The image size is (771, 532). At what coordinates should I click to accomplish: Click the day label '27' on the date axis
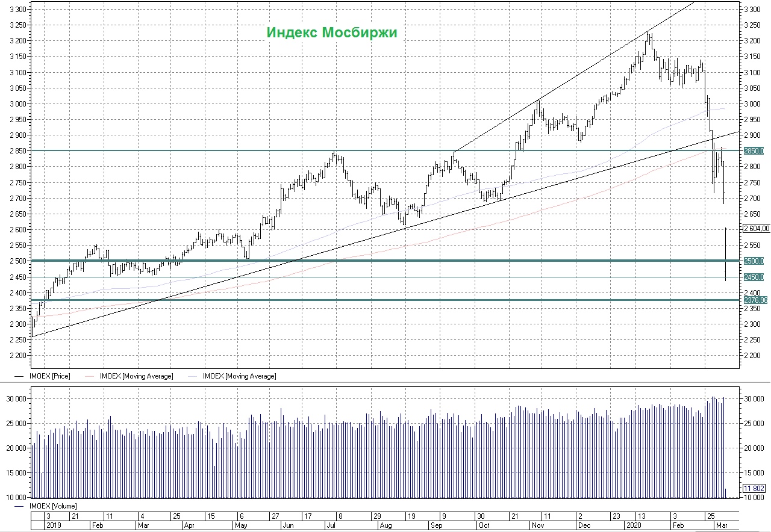click(x=275, y=516)
